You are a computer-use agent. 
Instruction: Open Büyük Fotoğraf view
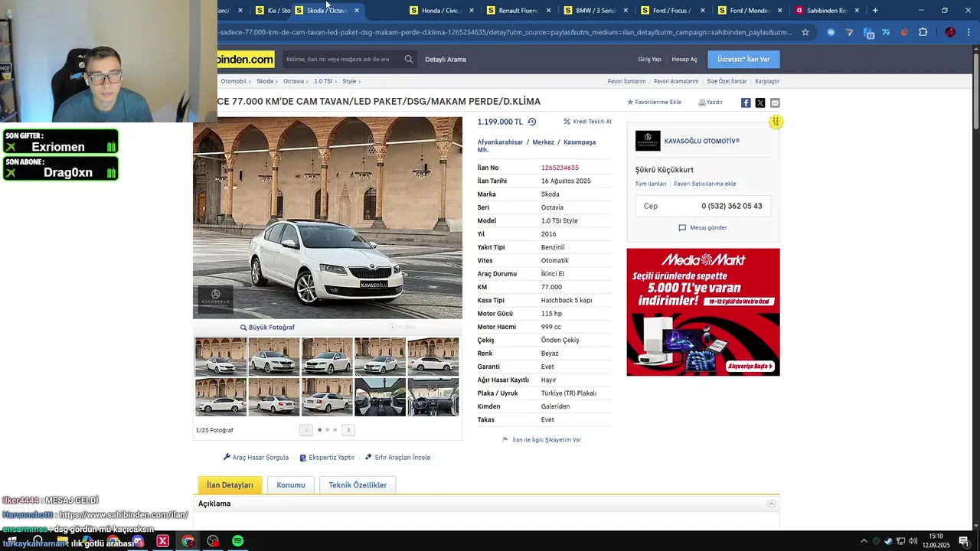pos(267,328)
